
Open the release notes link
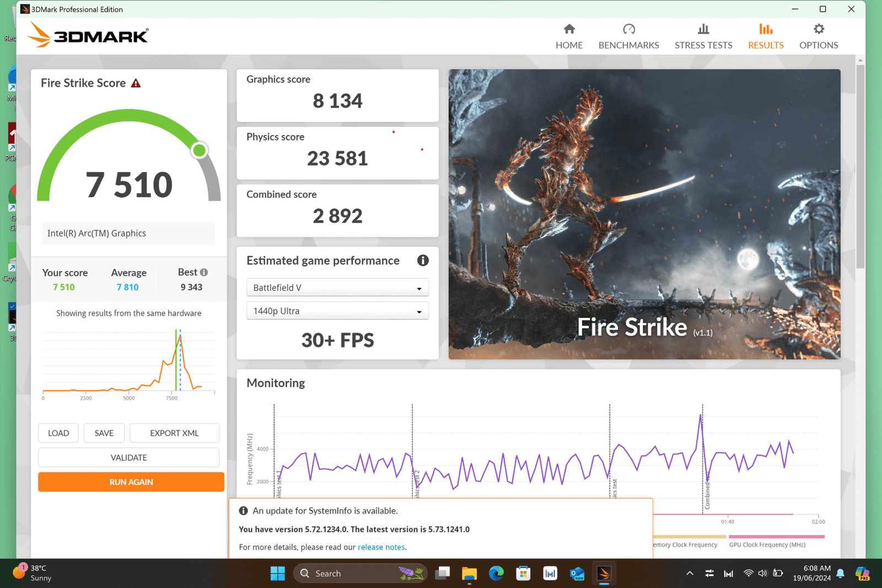point(381,547)
